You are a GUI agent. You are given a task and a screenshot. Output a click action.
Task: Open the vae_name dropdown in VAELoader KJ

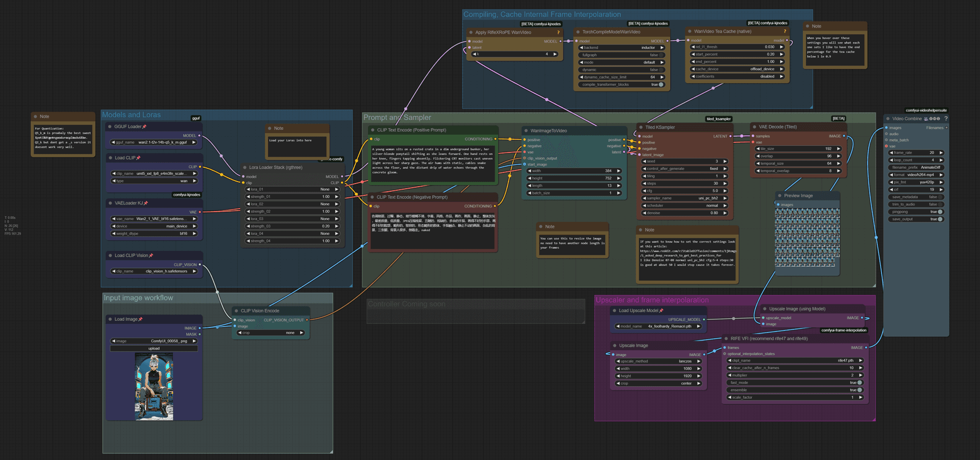point(154,219)
